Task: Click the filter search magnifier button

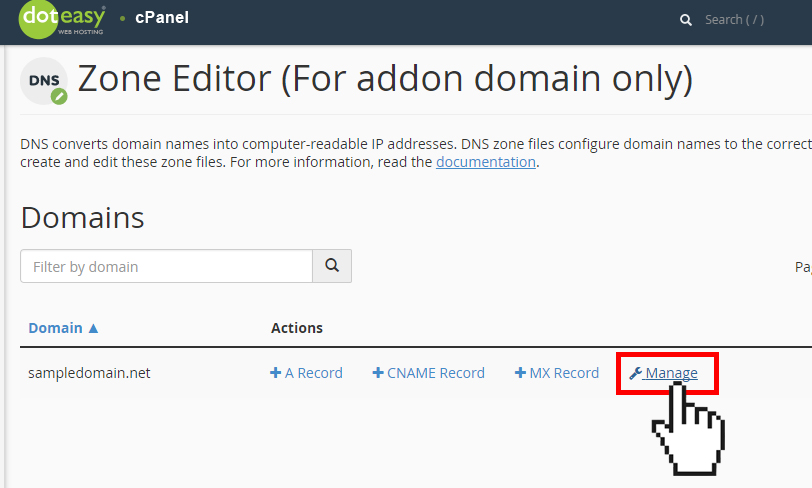Action: coord(332,266)
